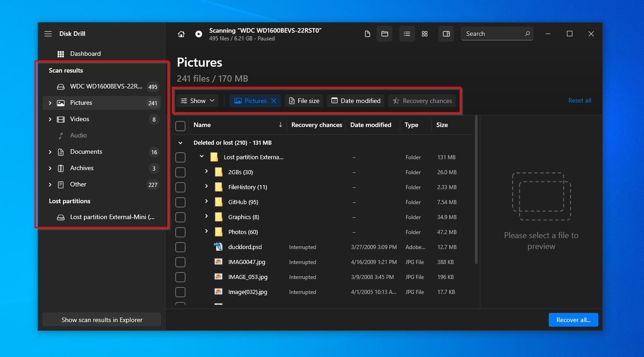644x357 pixels.
Task: Check the IMAG0047.jpg checkbox
Action: tap(180, 262)
